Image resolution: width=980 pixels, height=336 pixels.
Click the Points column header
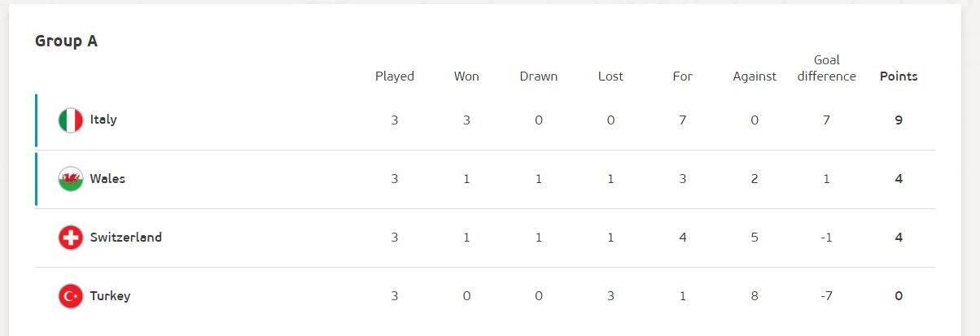click(899, 76)
